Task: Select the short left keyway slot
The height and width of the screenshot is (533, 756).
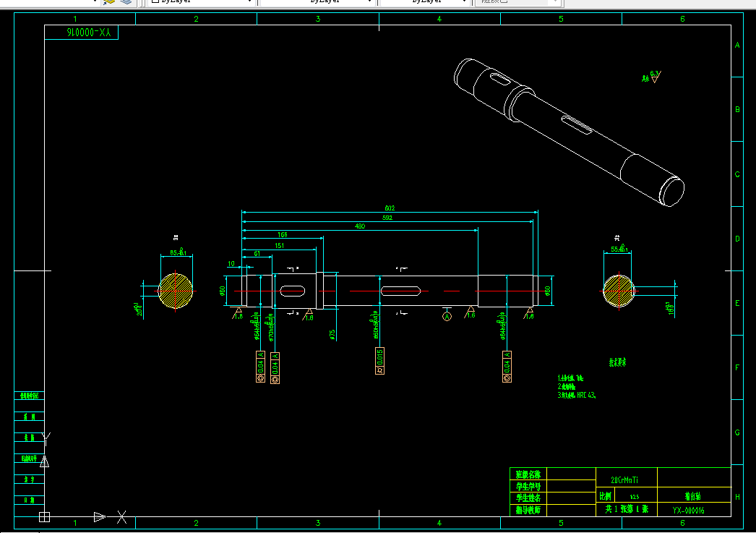Action: [293, 291]
